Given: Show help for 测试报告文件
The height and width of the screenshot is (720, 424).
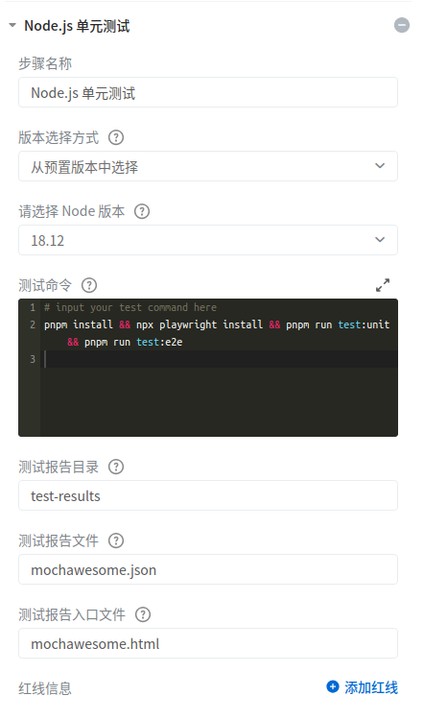Looking at the screenshot, I should pyautogui.click(x=116, y=541).
